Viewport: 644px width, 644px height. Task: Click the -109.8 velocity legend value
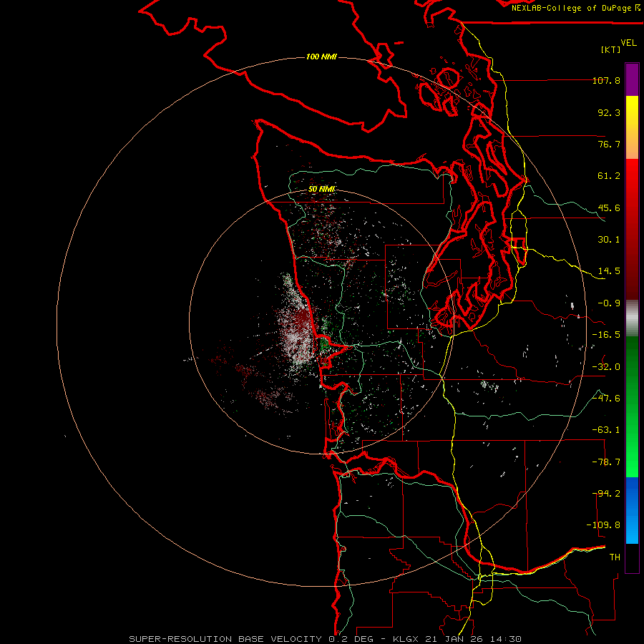pyautogui.click(x=604, y=525)
